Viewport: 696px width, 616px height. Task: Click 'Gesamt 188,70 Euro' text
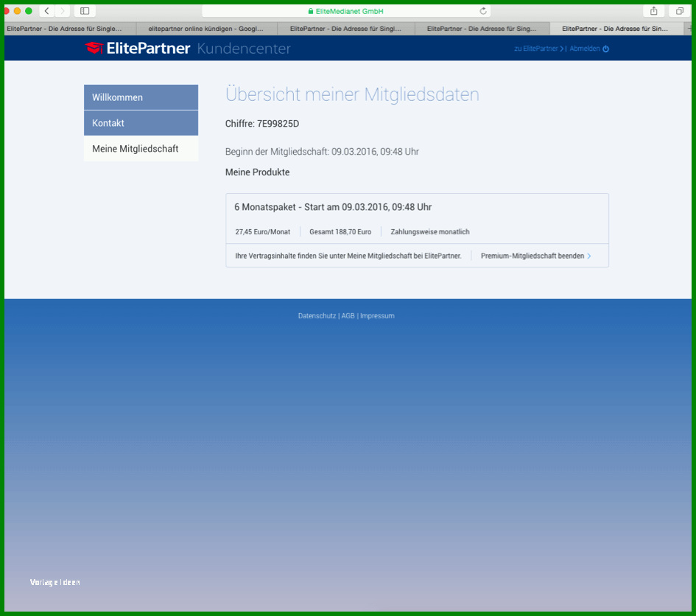point(340,232)
